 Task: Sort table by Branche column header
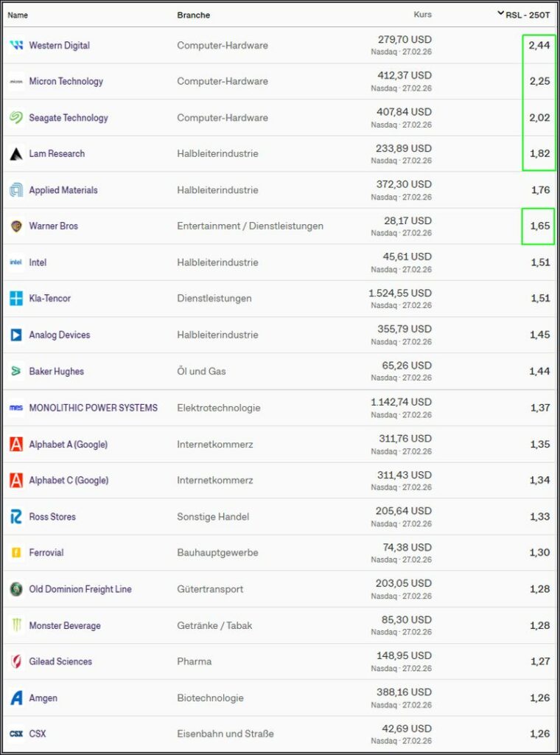point(193,15)
